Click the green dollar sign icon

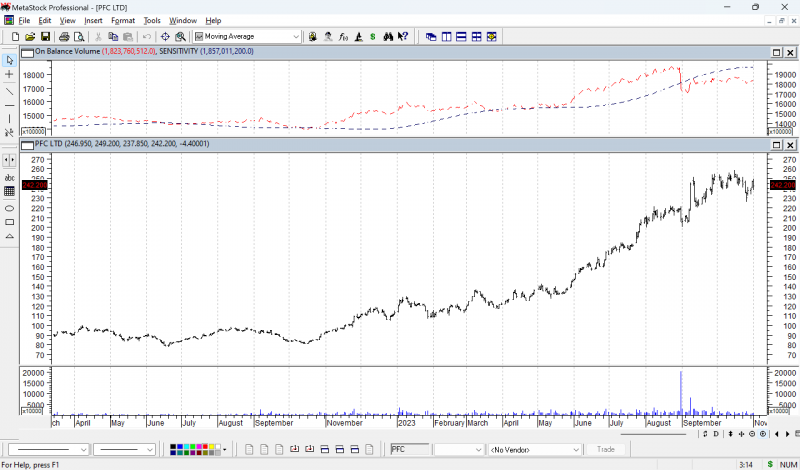pos(387,37)
